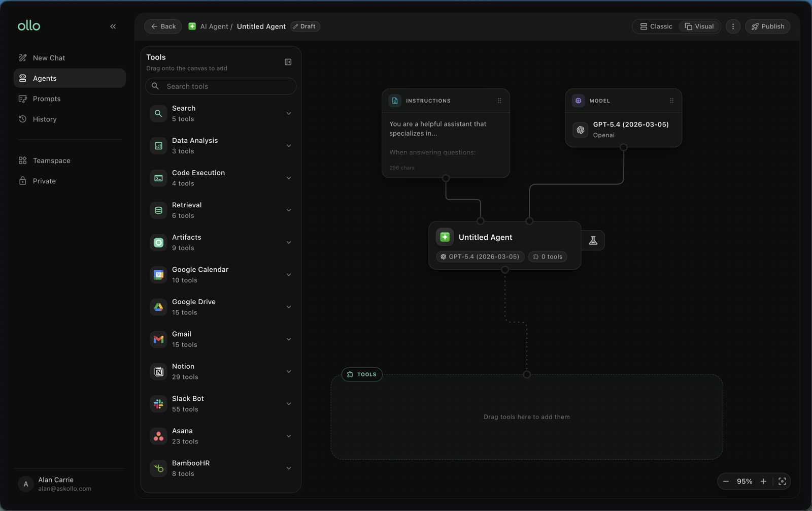Open Private space in the sidebar
The width and height of the screenshot is (812, 511).
tap(70, 181)
